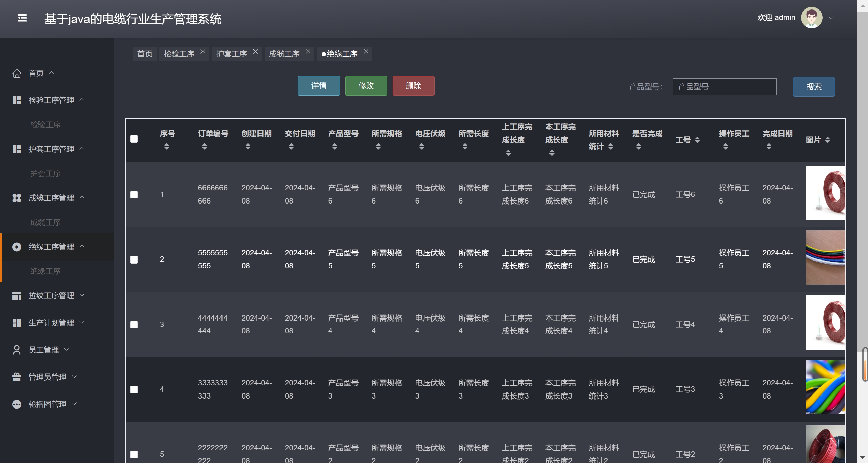Expand the 拉绞工序管理 menu group
868x463 pixels.
[x=82, y=295]
